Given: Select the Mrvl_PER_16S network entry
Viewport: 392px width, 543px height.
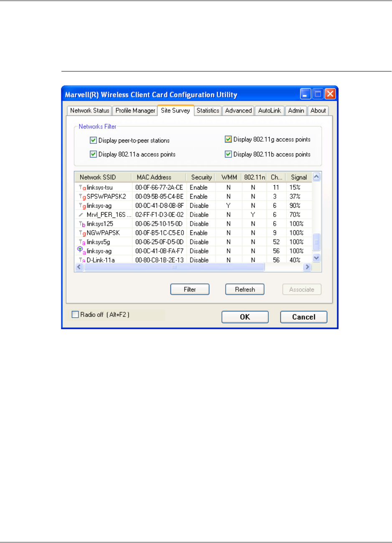Looking at the screenshot, I should coord(193,215).
